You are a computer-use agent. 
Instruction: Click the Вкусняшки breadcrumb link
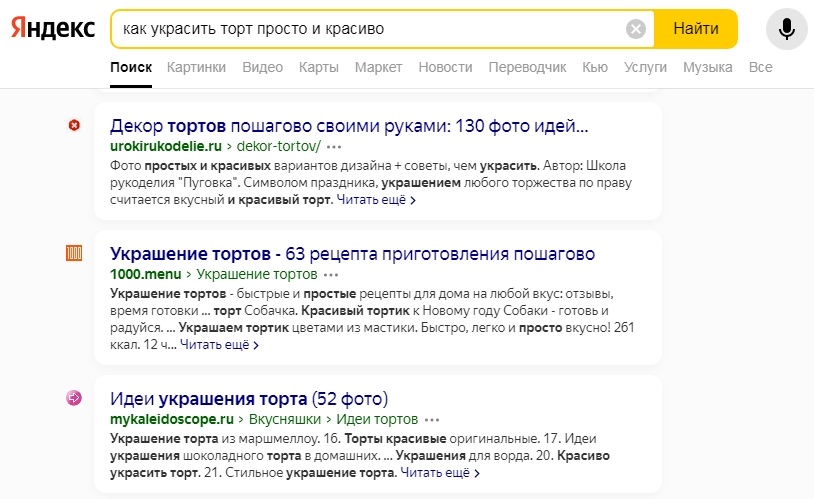(285, 419)
